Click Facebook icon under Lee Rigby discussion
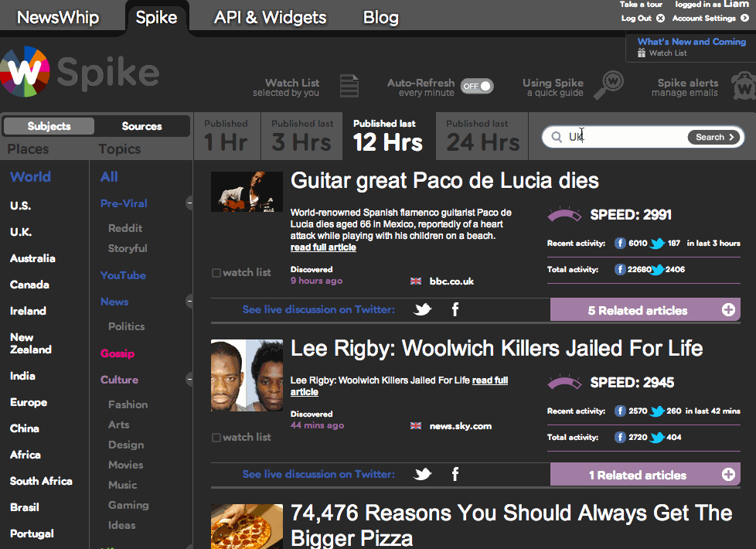 pos(455,475)
